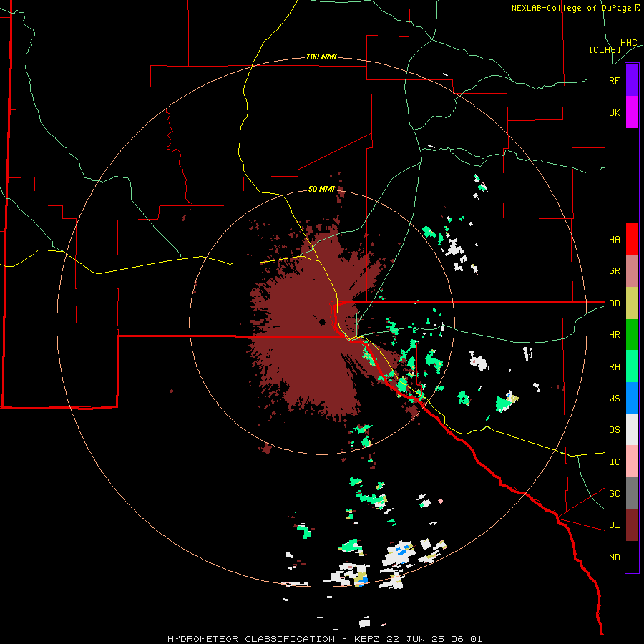Click the IC legend label

tap(615, 462)
